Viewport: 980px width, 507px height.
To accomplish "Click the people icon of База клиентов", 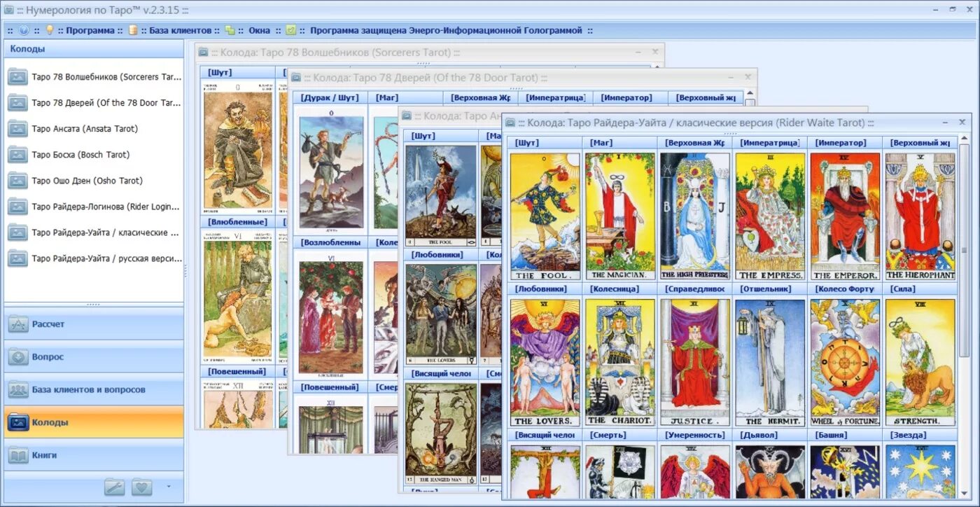I will [x=19, y=390].
